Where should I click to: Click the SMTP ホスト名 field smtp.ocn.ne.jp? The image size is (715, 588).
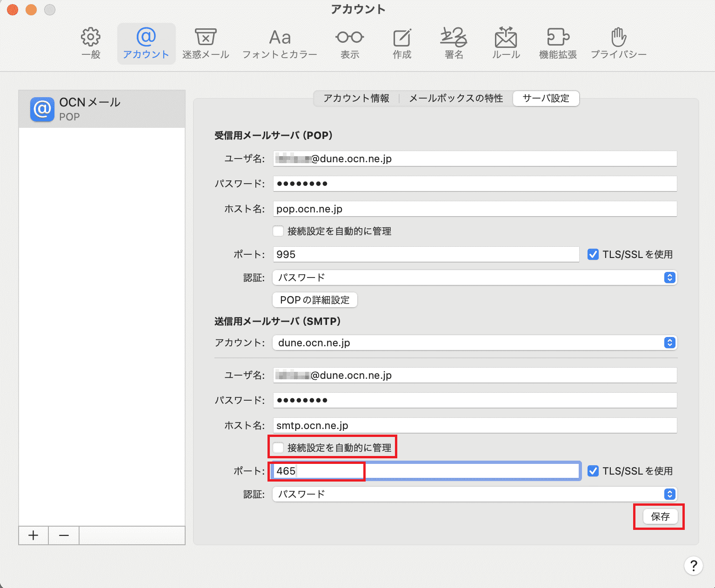474,425
